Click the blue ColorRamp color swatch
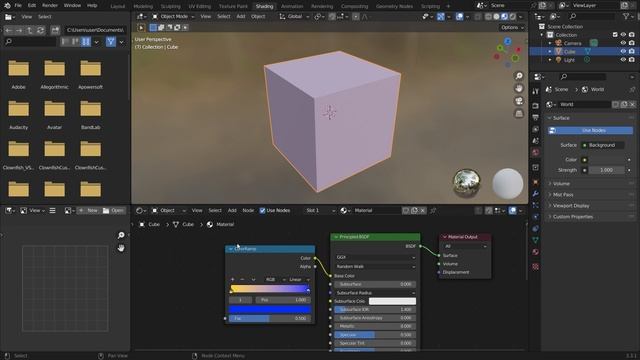Image resolution: width=640 pixels, height=360 pixels. [x=270, y=309]
